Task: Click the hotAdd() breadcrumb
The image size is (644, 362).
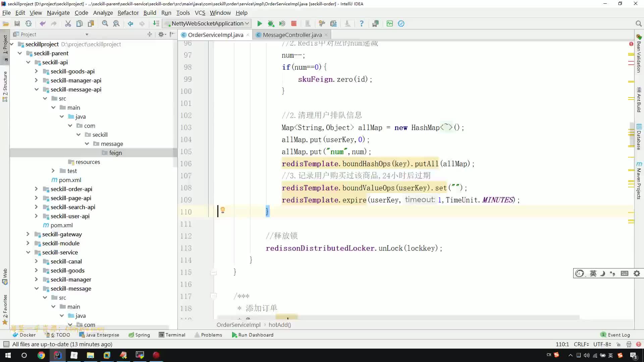Action: [280, 325]
